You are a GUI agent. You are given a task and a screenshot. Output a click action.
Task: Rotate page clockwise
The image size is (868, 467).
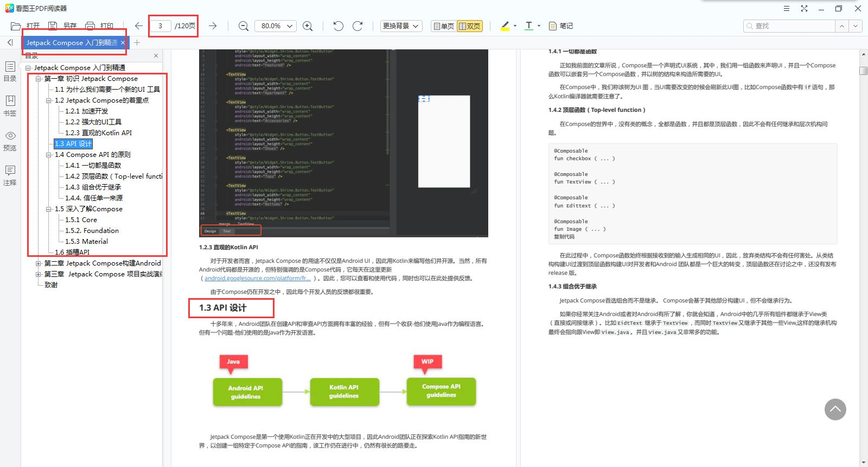click(x=358, y=26)
